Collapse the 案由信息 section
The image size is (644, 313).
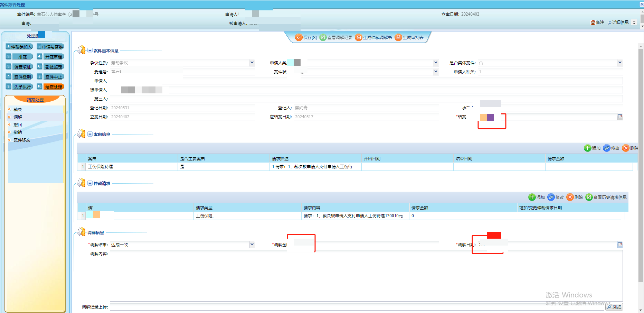click(x=90, y=134)
